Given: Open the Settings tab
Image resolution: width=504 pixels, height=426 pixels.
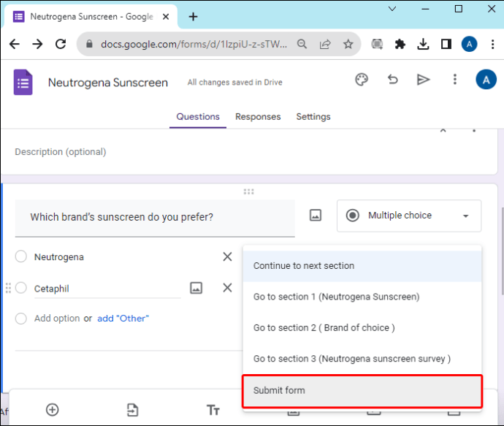Looking at the screenshot, I should [x=313, y=117].
